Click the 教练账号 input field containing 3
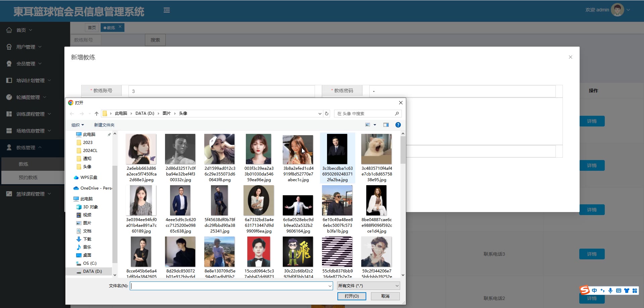The height and width of the screenshot is (308, 644). [x=221, y=91]
